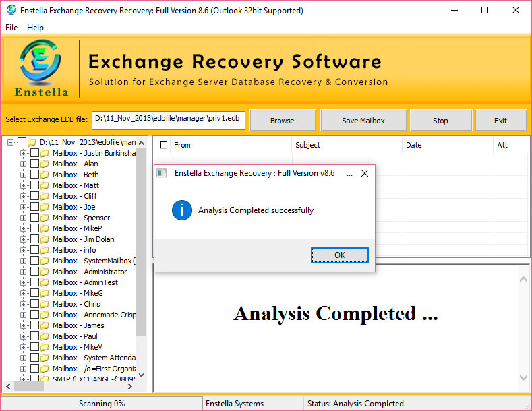Click the Enstella logo in banner
532x411 pixels.
point(40,68)
